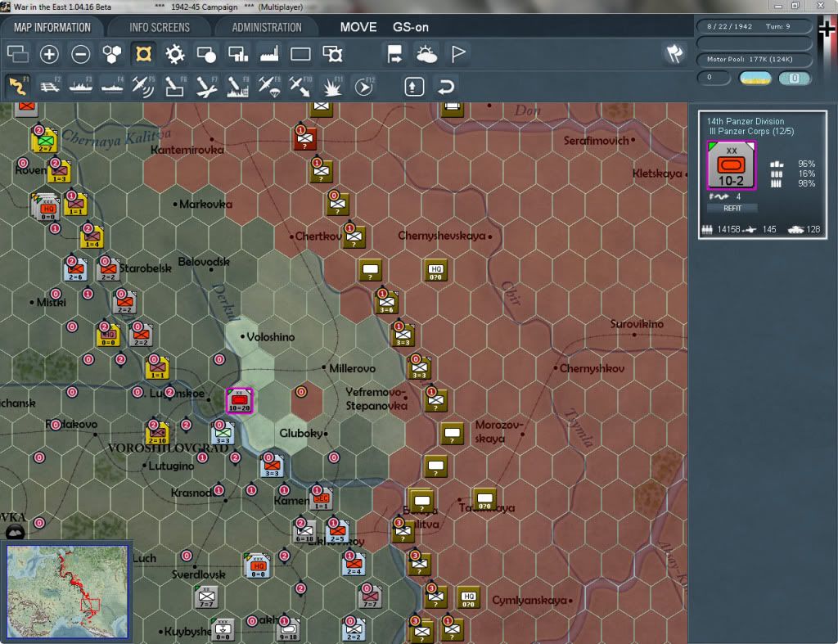Show the weather display

426,54
